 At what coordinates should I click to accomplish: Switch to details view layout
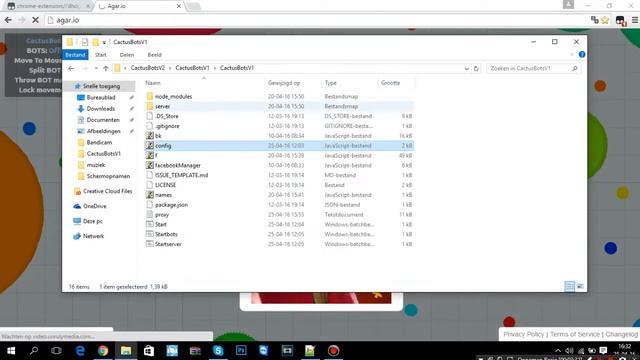(569, 287)
